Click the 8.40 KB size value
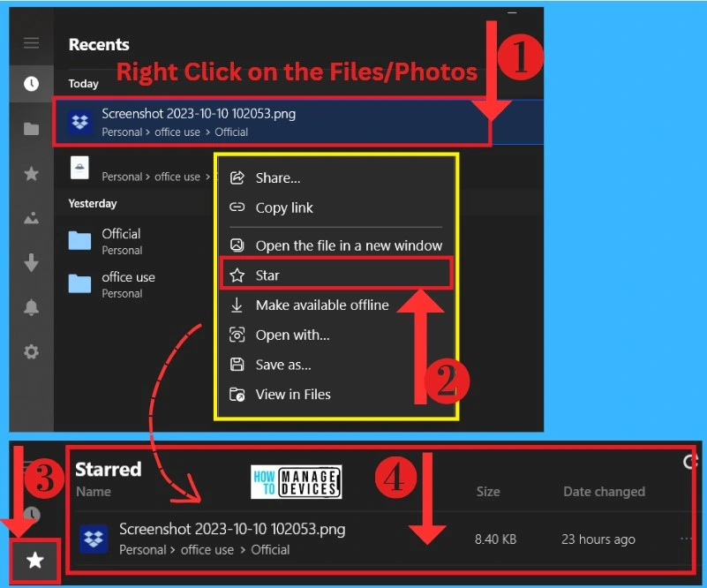This screenshot has height=588, width=707. pyautogui.click(x=495, y=539)
